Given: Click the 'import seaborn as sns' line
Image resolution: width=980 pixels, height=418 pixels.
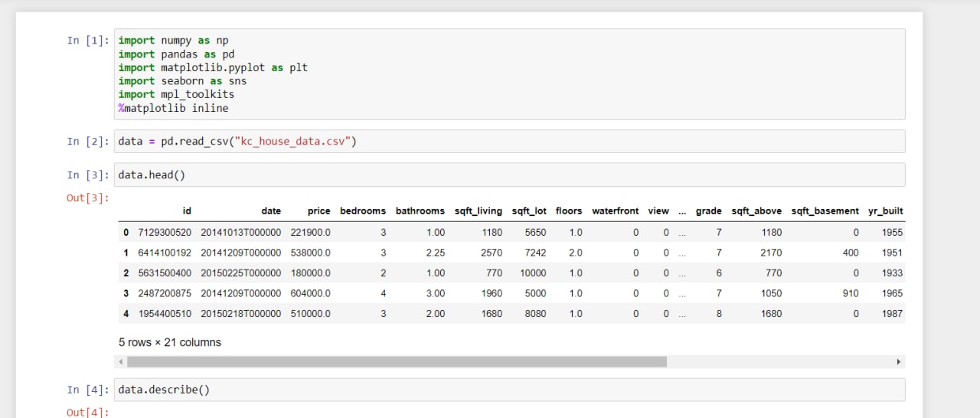Looking at the screenshot, I should (x=182, y=80).
